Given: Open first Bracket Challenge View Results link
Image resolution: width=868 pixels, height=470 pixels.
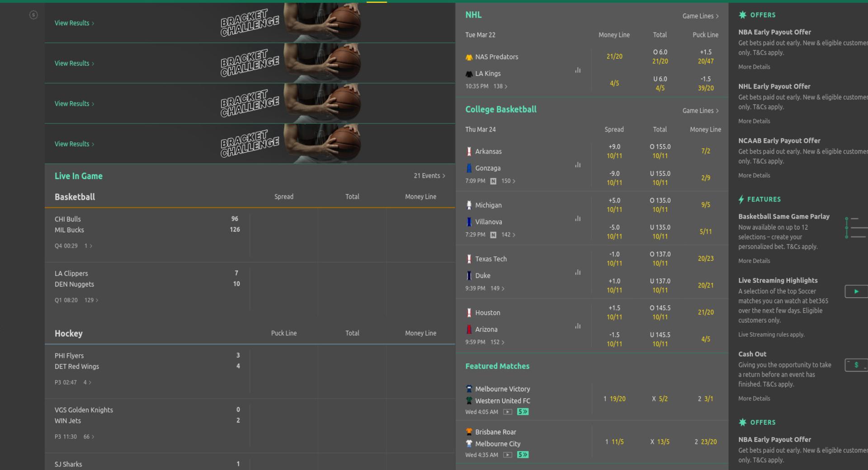Looking at the screenshot, I should [x=75, y=23].
